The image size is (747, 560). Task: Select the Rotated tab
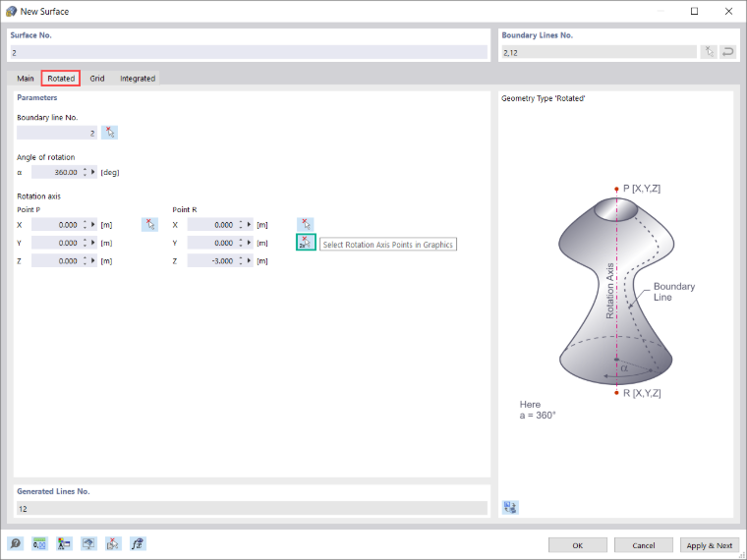61,78
